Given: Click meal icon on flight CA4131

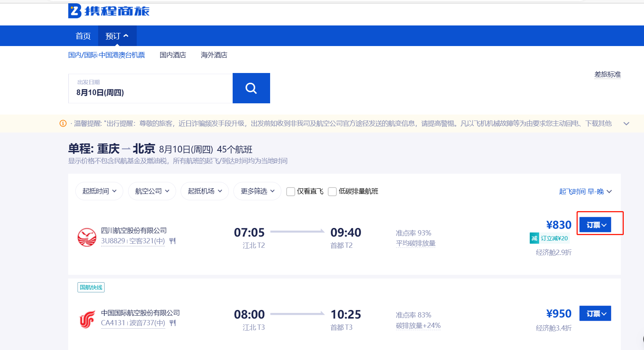Looking at the screenshot, I should tap(172, 323).
